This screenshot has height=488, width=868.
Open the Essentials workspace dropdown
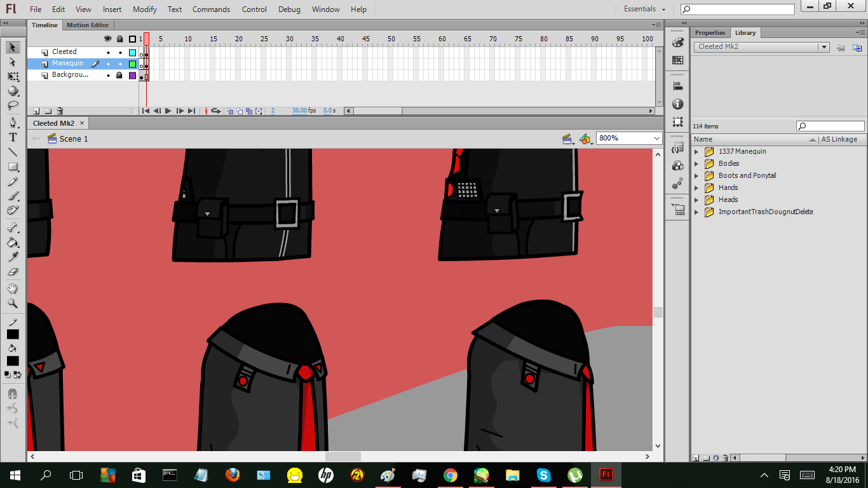[644, 9]
